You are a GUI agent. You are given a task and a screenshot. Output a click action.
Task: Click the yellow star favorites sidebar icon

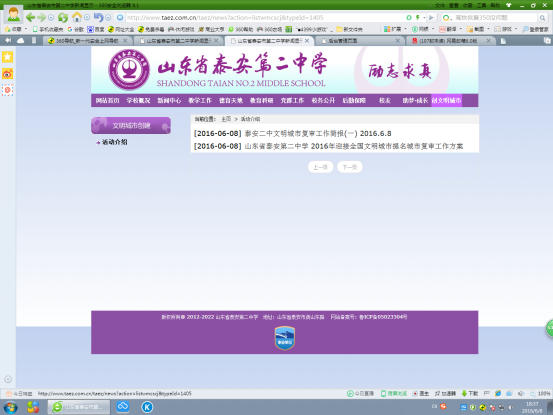pyautogui.click(x=7, y=57)
